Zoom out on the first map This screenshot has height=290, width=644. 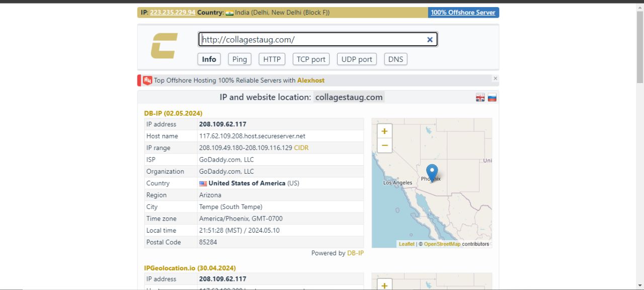tap(384, 146)
